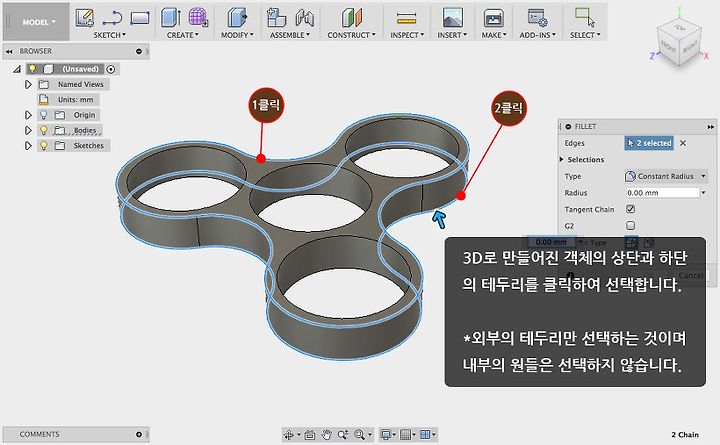Screen dimensions: 720x445
Task: Toggle Origin visibility light bulb
Action: pos(44,115)
